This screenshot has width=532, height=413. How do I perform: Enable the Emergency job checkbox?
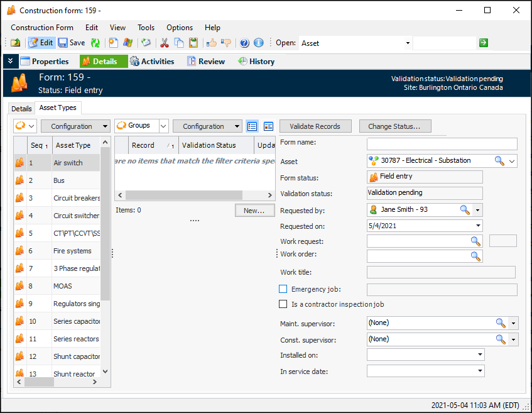[283, 289]
